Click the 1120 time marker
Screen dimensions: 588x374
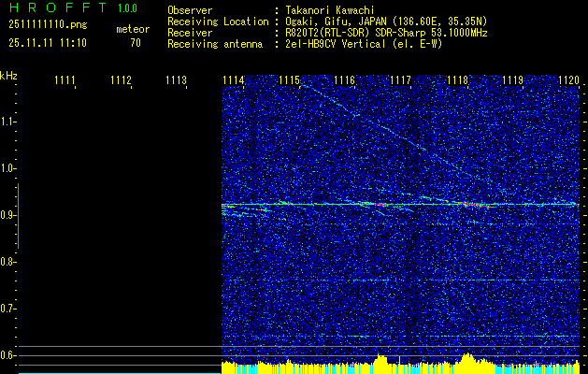point(568,80)
